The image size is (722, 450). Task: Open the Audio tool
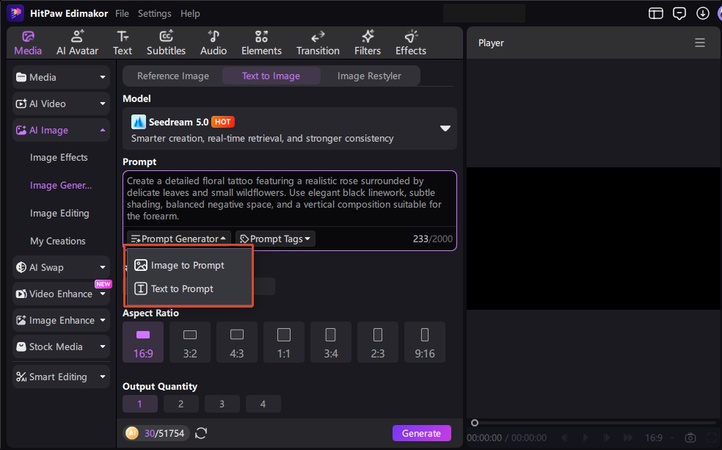(x=213, y=43)
